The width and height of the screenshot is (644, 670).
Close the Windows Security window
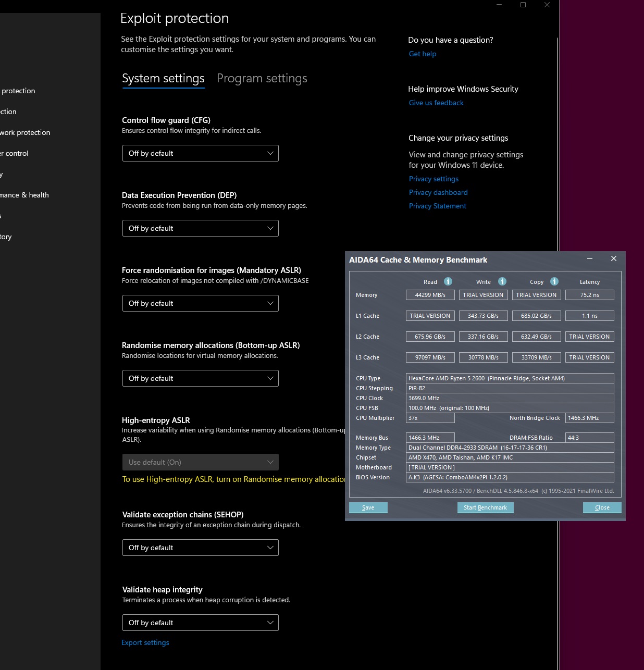[x=547, y=5]
